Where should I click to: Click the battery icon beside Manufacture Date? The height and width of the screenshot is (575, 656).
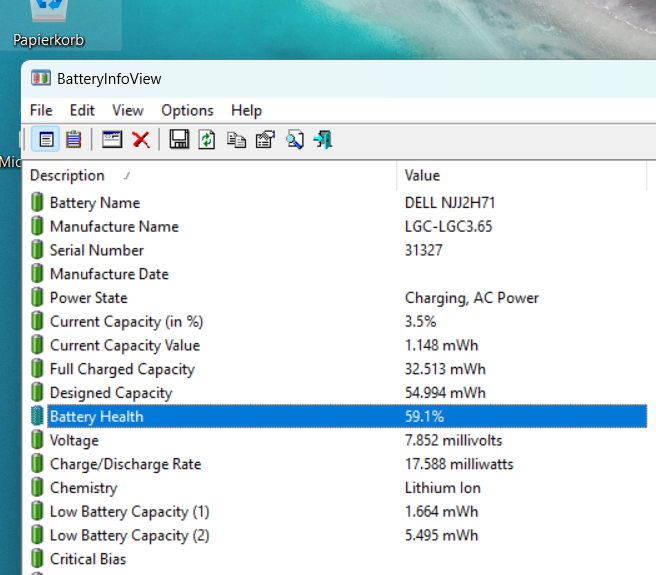(37, 274)
